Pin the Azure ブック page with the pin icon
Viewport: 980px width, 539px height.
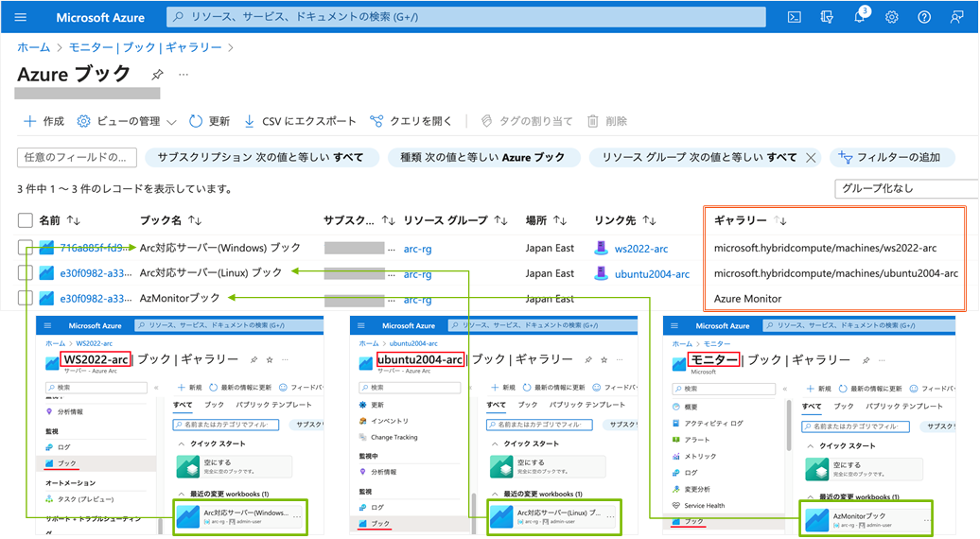coord(157,75)
